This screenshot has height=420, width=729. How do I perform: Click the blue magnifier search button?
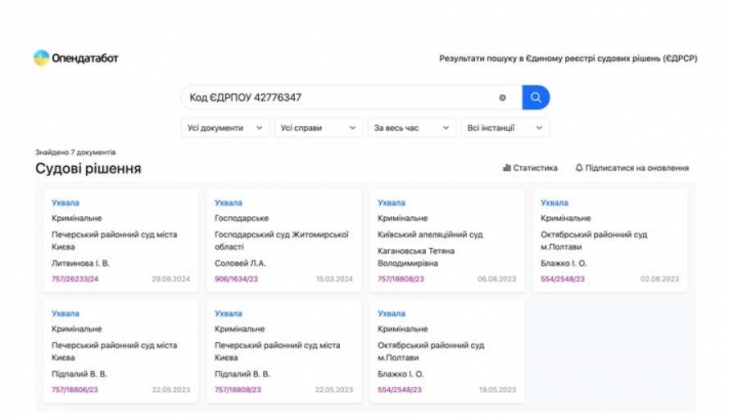tap(536, 98)
